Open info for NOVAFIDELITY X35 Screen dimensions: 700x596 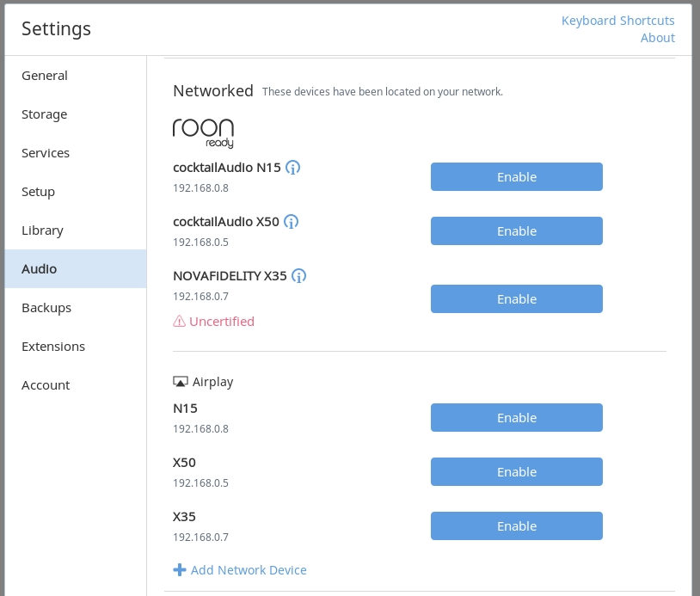point(298,276)
